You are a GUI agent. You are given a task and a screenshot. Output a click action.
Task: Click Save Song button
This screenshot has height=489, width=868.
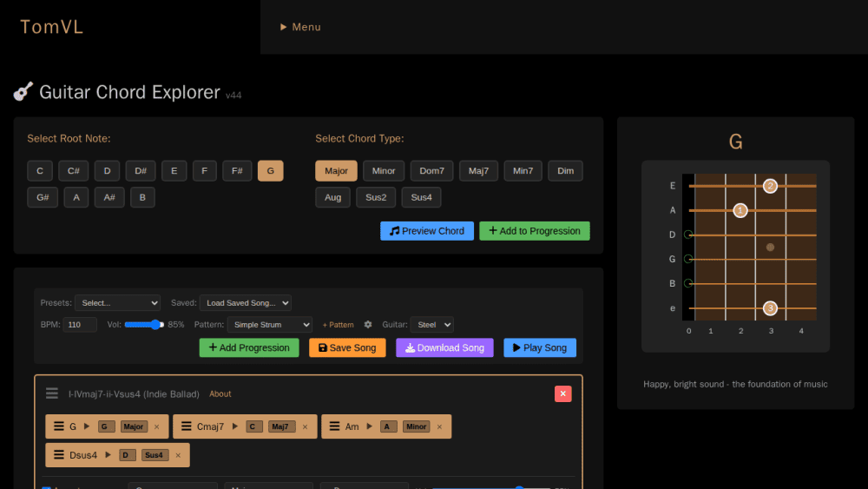347,347
